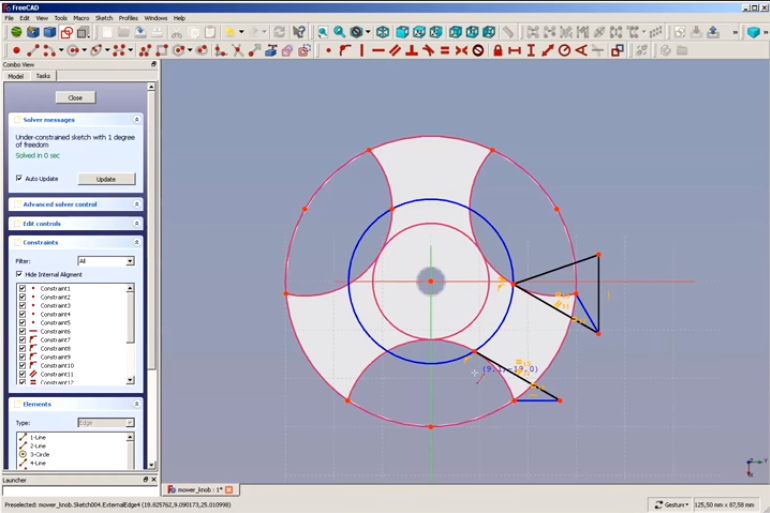The height and width of the screenshot is (513, 770).
Task: Open the constraints Filter combo box
Action: tap(106, 261)
